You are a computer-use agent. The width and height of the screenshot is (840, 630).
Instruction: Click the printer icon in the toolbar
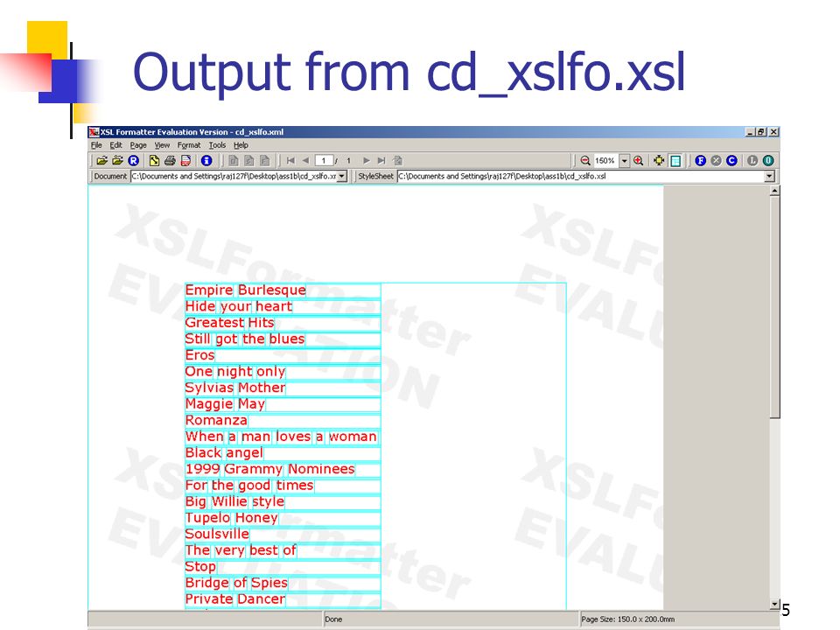[170, 160]
